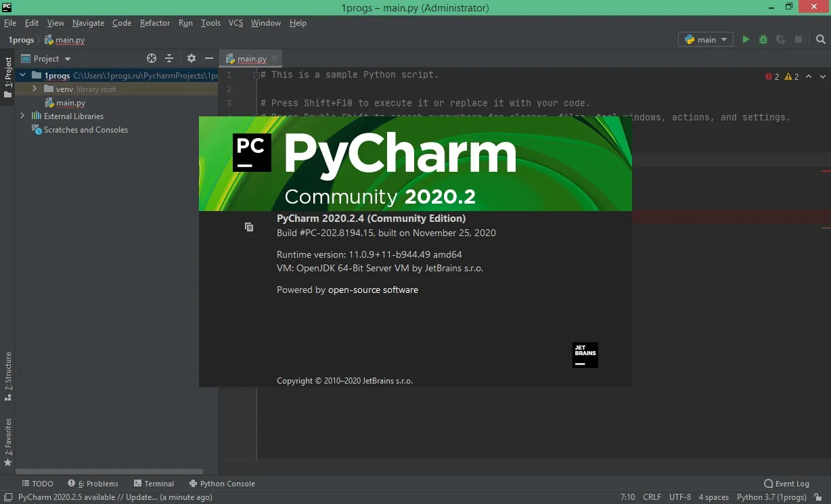Open the Project view dropdown
Image resolution: width=831 pixels, height=504 pixels.
point(46,59)
